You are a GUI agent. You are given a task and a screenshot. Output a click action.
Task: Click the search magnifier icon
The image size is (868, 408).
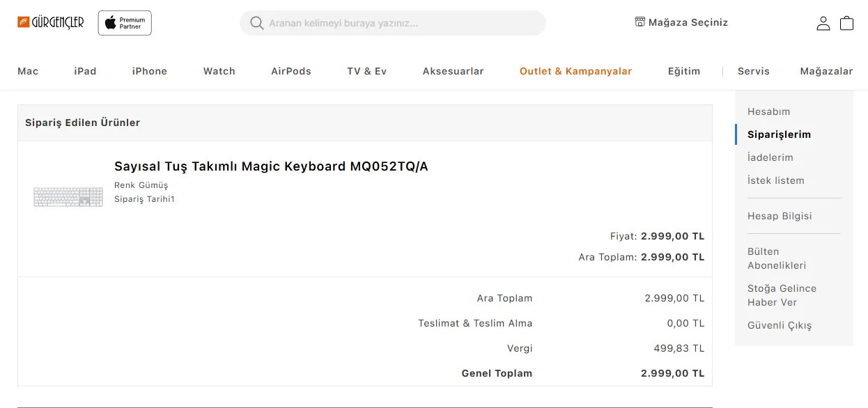[257, 23]
